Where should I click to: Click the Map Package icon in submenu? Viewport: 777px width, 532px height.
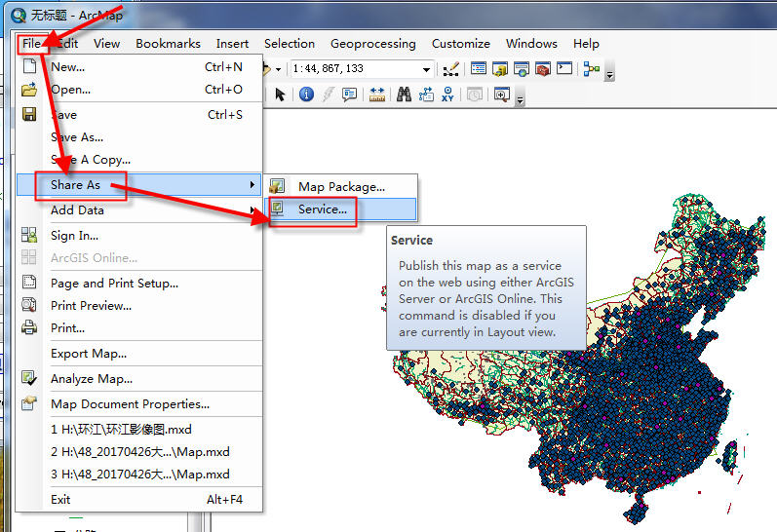pyautogui.click(x=277, y=186)
